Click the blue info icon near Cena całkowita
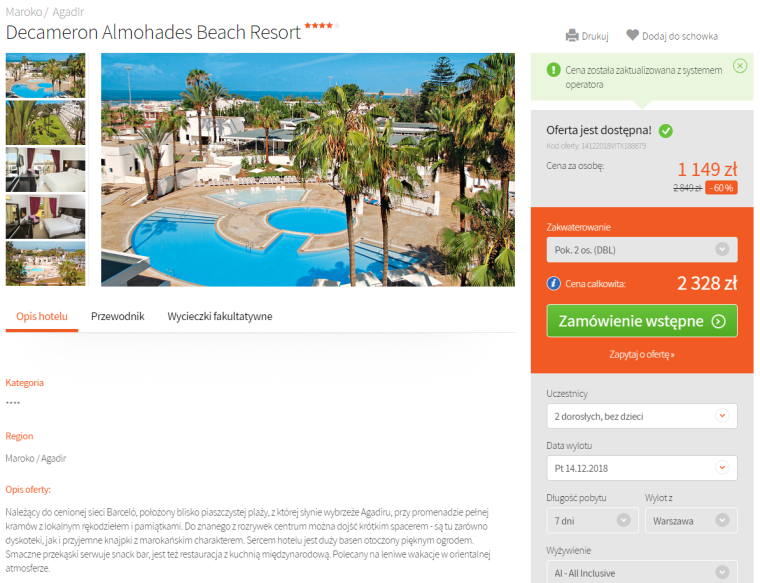The height and width of the screenshot is (583, 760). click(x=554, y=284)
